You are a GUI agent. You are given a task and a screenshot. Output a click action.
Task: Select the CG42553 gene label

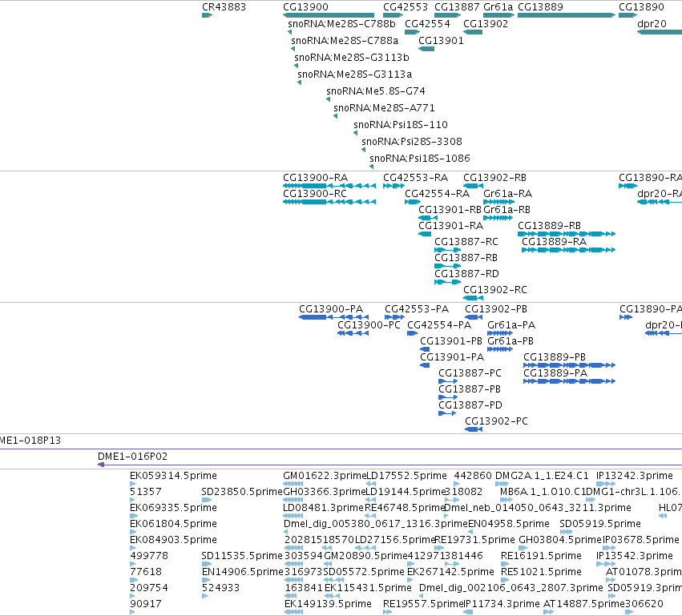(x=406, y=7)
